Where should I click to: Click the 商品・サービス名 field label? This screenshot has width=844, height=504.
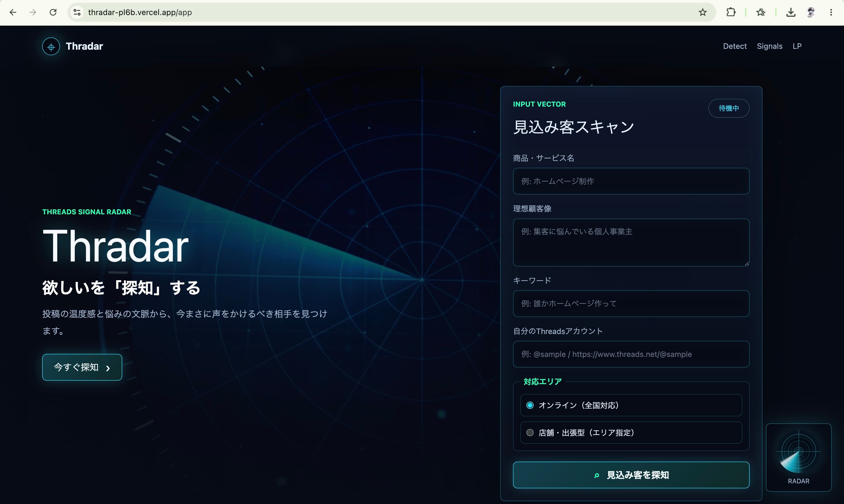[x=543, y=158]
